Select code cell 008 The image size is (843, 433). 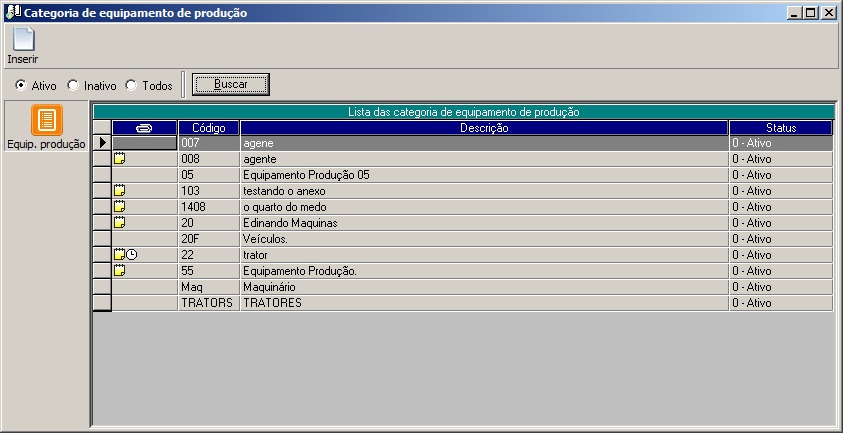pyautogui.click(x=209, y=159)
